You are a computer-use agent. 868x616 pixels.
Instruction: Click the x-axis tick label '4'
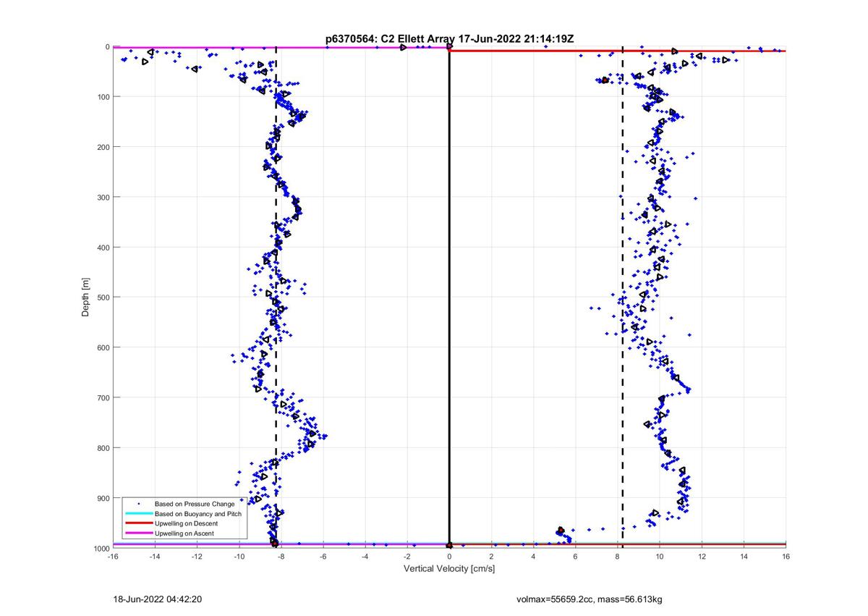click(534, 557)
